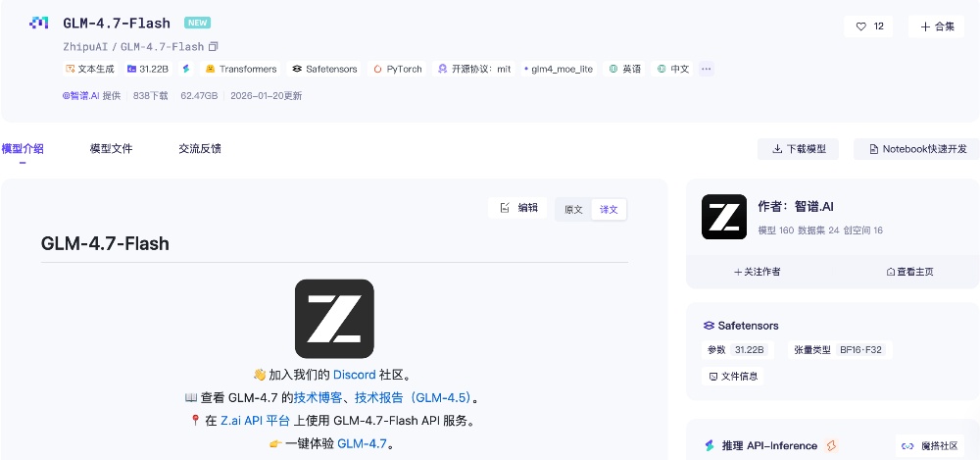980x460 pixels.
Task: Open Notebook快速开发
Action: tap(917, 149)
